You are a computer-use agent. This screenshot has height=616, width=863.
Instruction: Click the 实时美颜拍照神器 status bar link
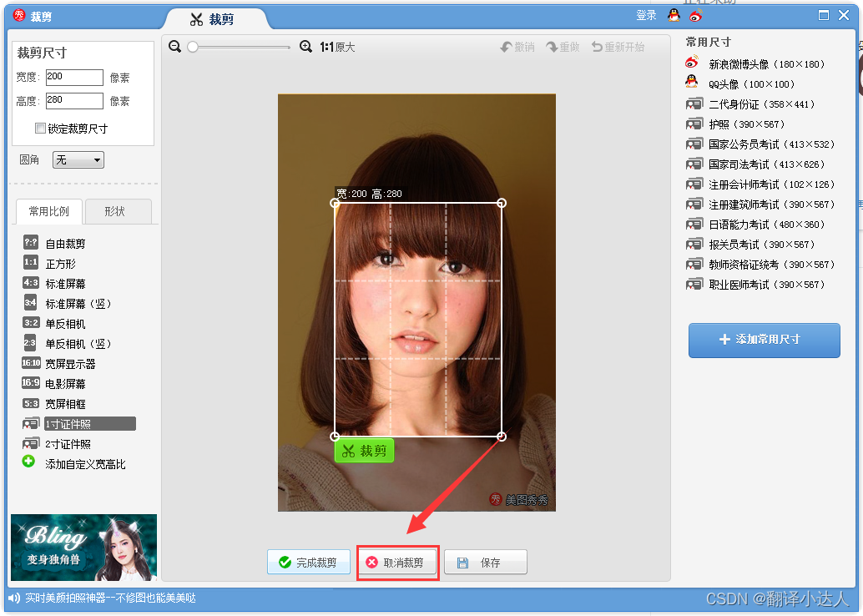click(110, 598)
